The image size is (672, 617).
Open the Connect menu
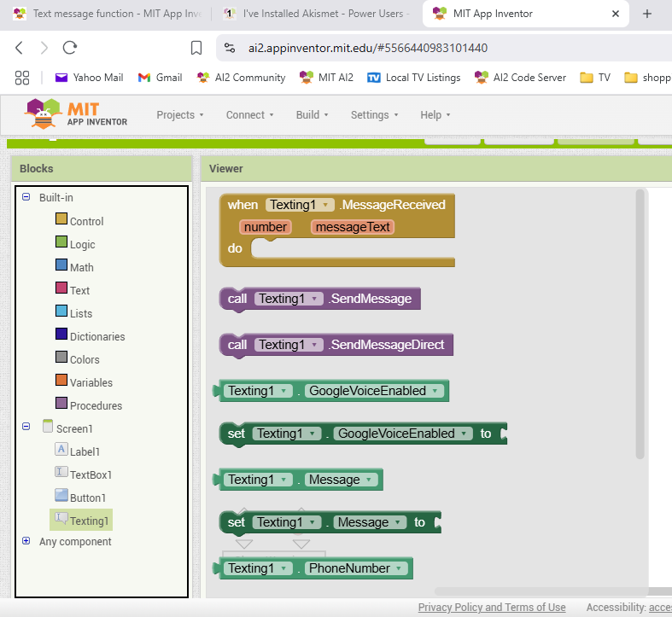(249, 115)
